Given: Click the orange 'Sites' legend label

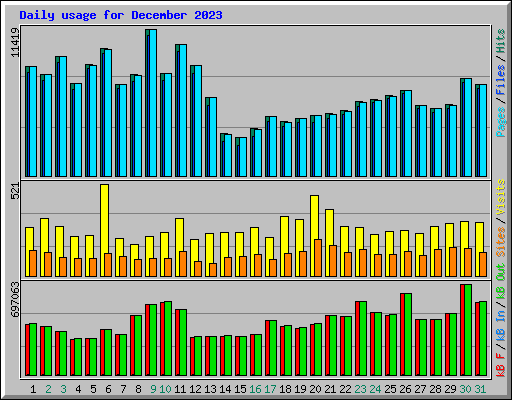Looking at the screenshot, I should tap(501, 242).
